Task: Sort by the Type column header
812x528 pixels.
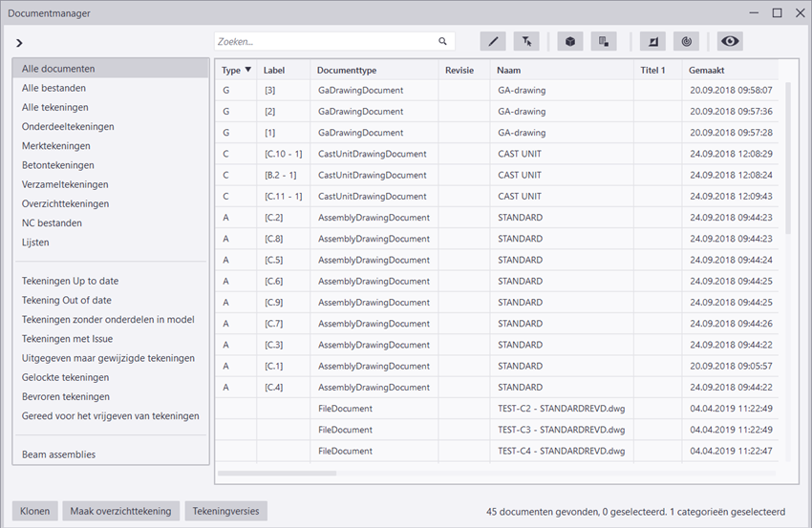Action: coord(236,70)
